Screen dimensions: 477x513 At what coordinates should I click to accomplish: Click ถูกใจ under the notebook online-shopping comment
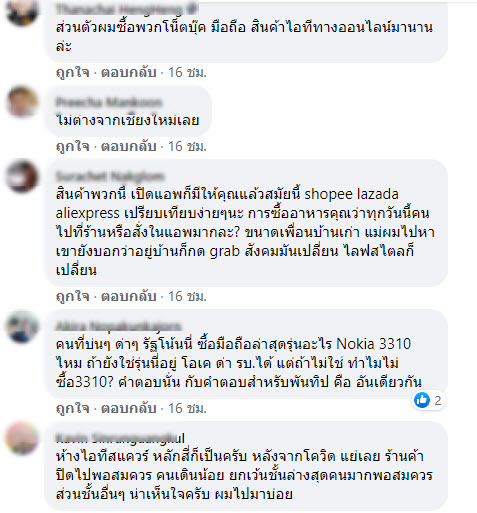point(73,72)
